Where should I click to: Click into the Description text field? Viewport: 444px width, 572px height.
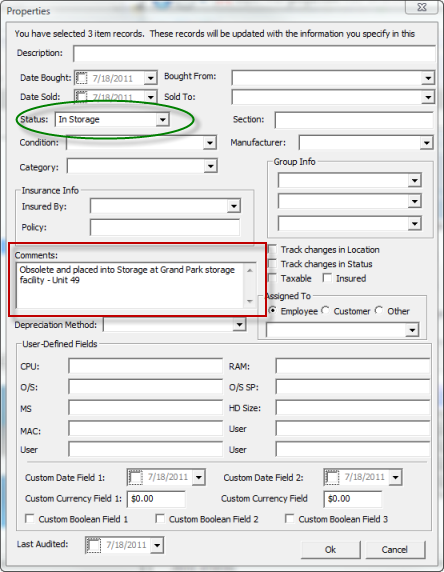254,54
